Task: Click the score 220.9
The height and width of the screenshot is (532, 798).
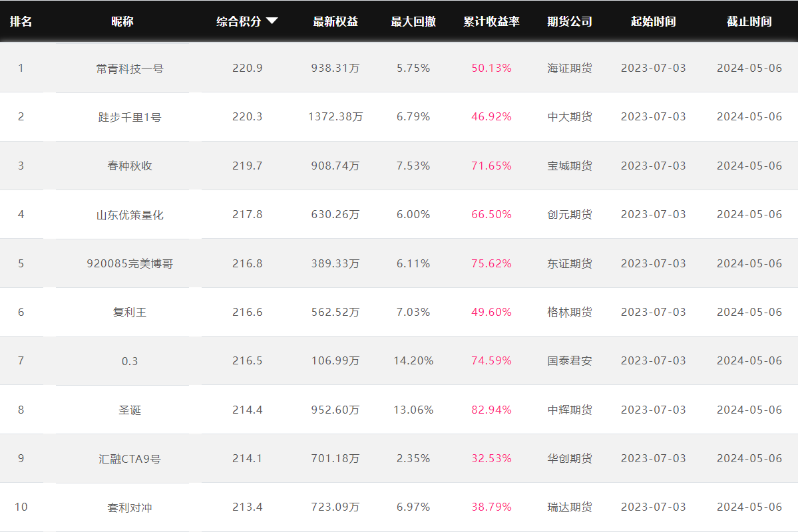Action: point(248,68)
